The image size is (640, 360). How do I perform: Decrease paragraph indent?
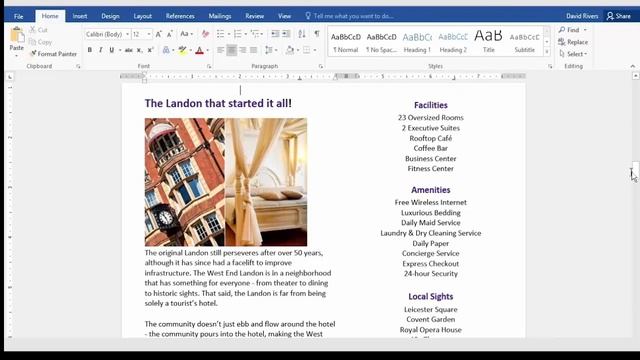point(276,34)
